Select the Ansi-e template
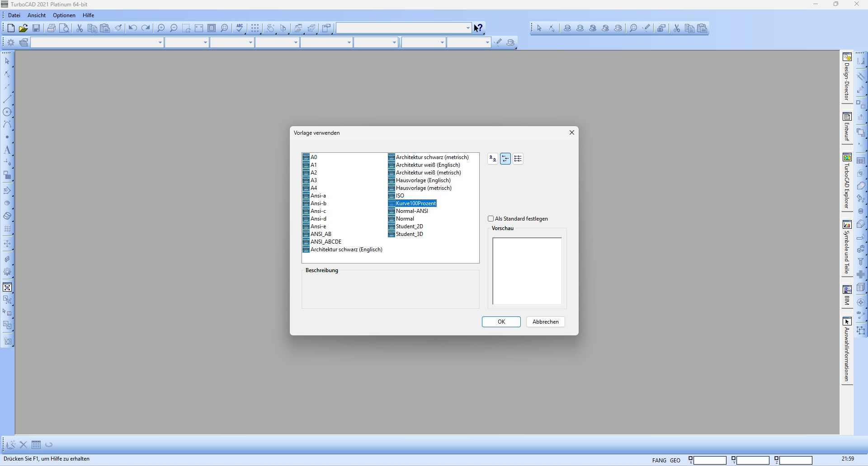 [x=315, y=226]
